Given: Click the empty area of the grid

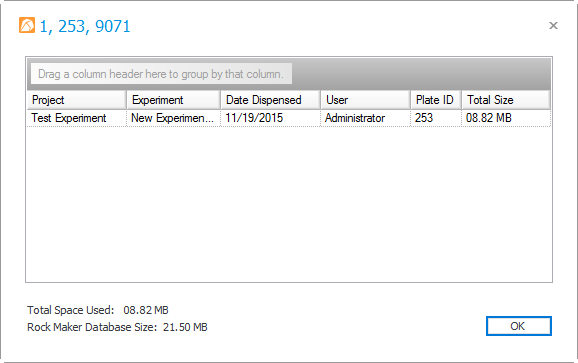Looking at the screenshot, I should 289,204.
